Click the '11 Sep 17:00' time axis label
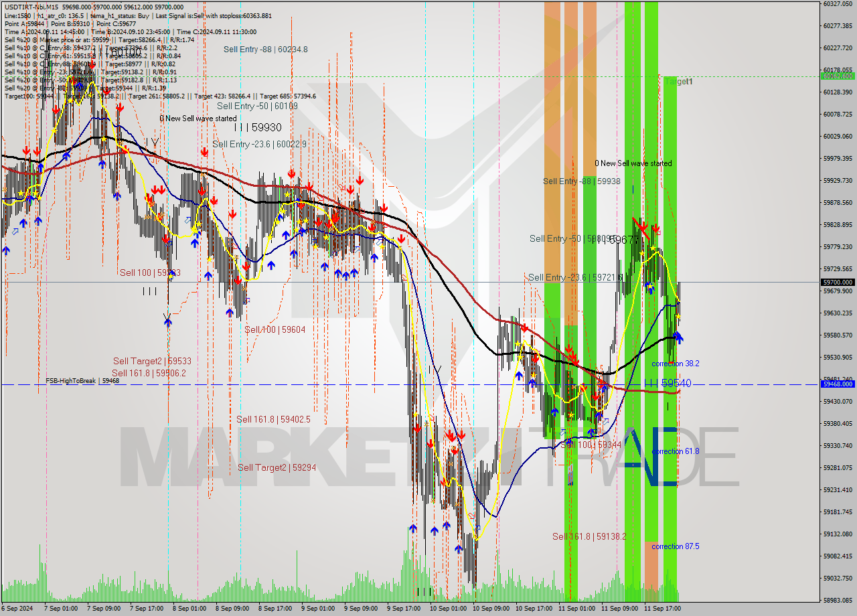 662,609
